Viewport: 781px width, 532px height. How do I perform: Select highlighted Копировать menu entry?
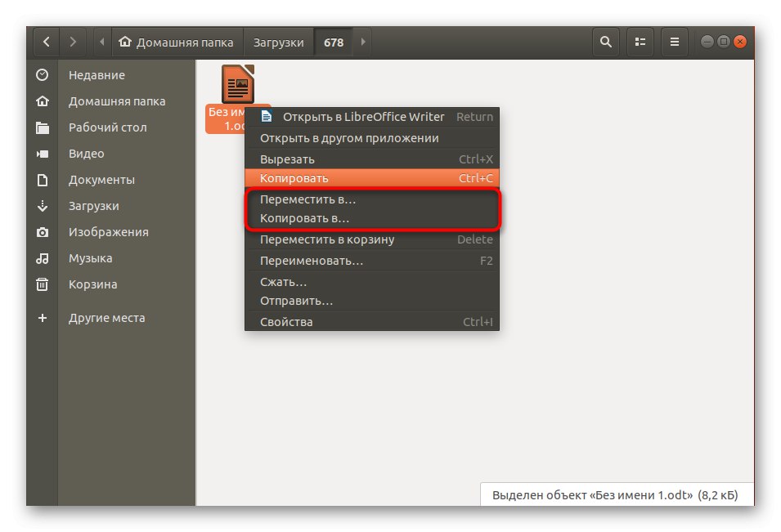tap(372, 178)
